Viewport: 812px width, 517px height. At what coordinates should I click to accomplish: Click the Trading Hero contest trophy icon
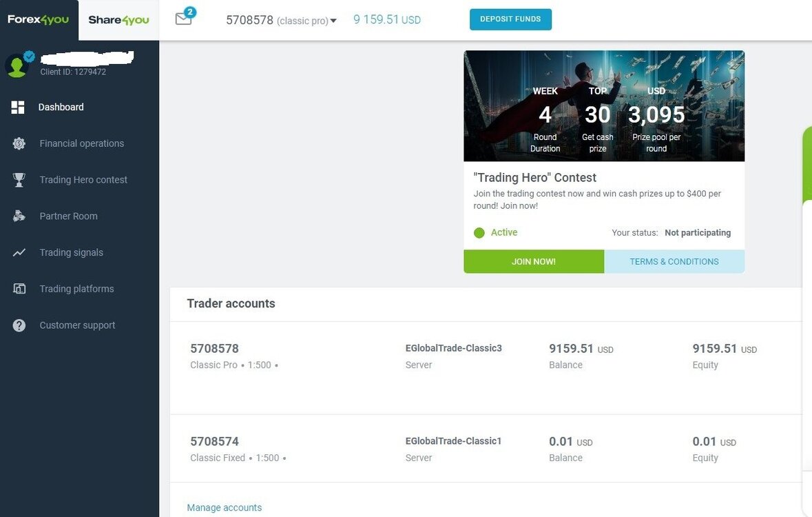pyautogui.click(x=19, y=180)
